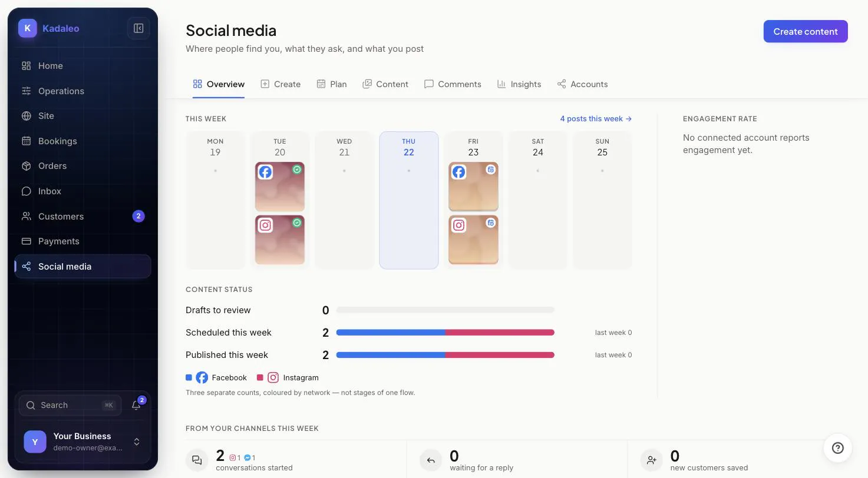Open Customers in the sidebar
The width and height of the screenshot is (868, 478).
[x=82, y=217]
